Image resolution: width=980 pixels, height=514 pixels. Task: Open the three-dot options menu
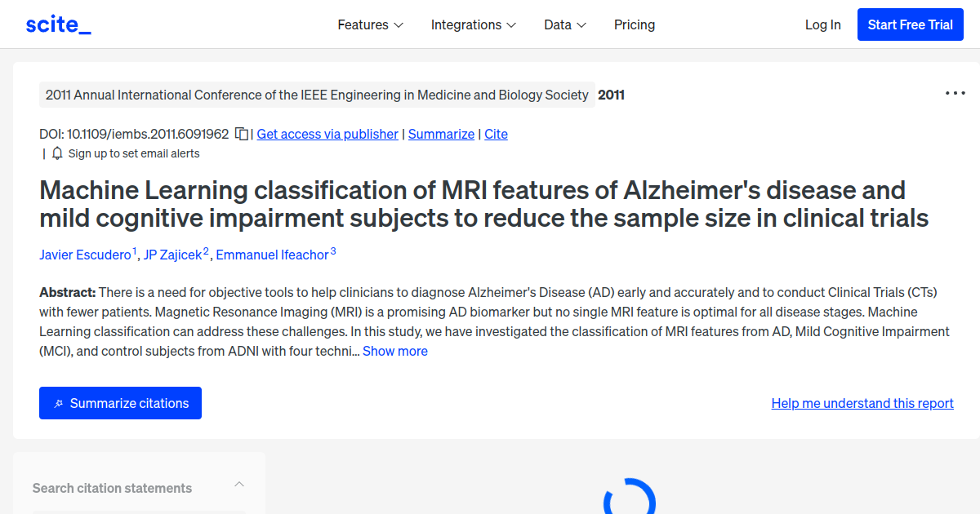[x=954, y=92]
